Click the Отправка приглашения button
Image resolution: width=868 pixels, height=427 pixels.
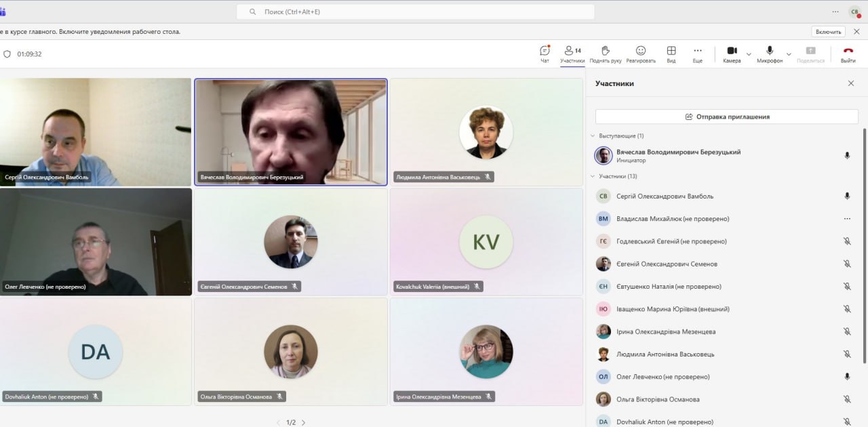tap(726, 117)
